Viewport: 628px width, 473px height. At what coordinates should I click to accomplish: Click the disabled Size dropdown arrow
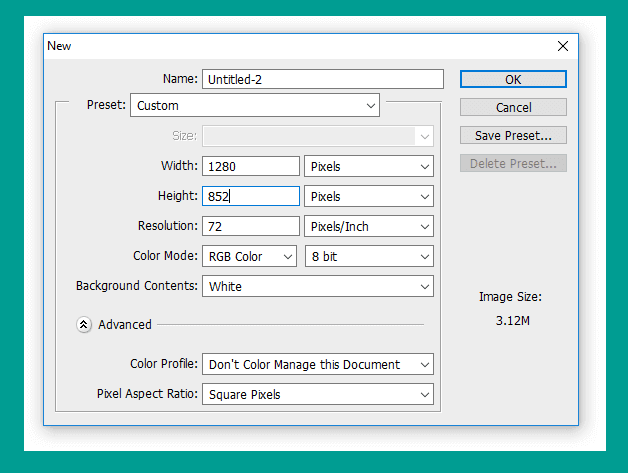(x=425, y=137)
